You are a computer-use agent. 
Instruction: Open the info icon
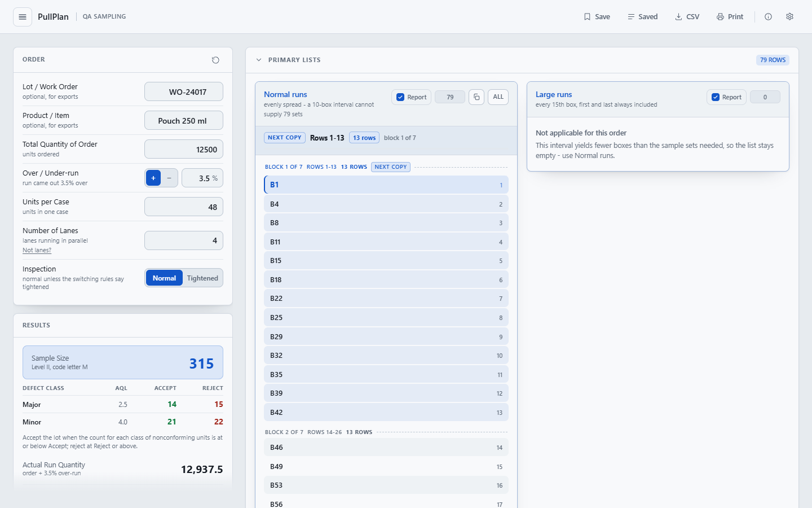pyautogui.click(x=768, y=17)
